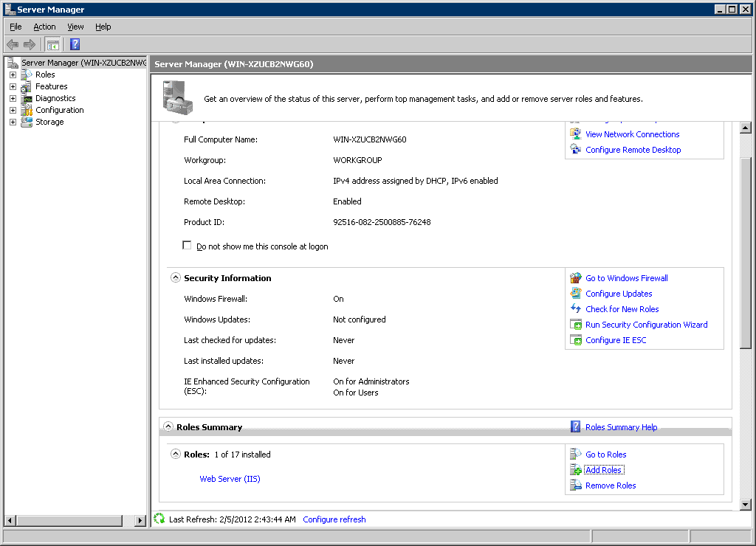Collapse the Security Information section
The image size is (756, 546).
[x=176, y=277]
